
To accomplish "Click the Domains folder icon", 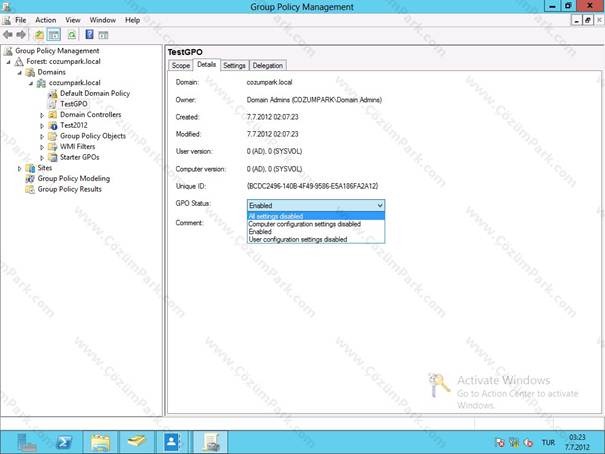I will click(x=30, y=72).
